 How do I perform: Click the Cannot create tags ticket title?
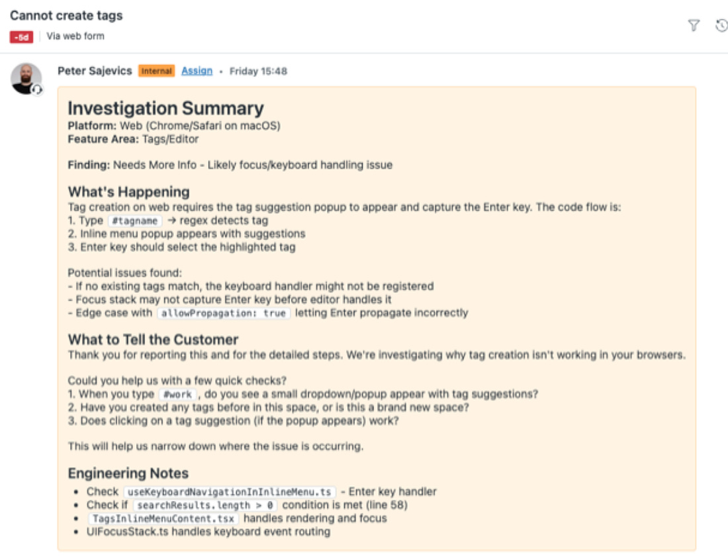[x=66, y=15]
